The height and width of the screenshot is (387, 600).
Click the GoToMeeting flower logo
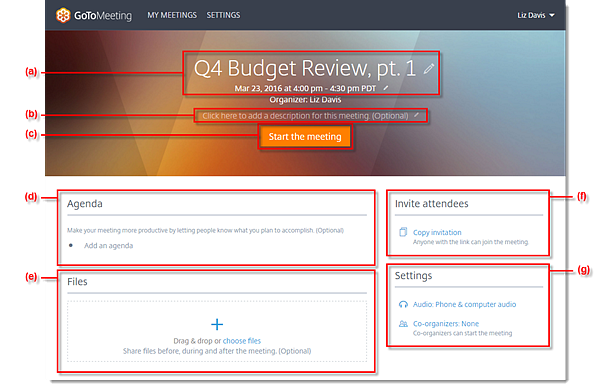tap(63, 15)
